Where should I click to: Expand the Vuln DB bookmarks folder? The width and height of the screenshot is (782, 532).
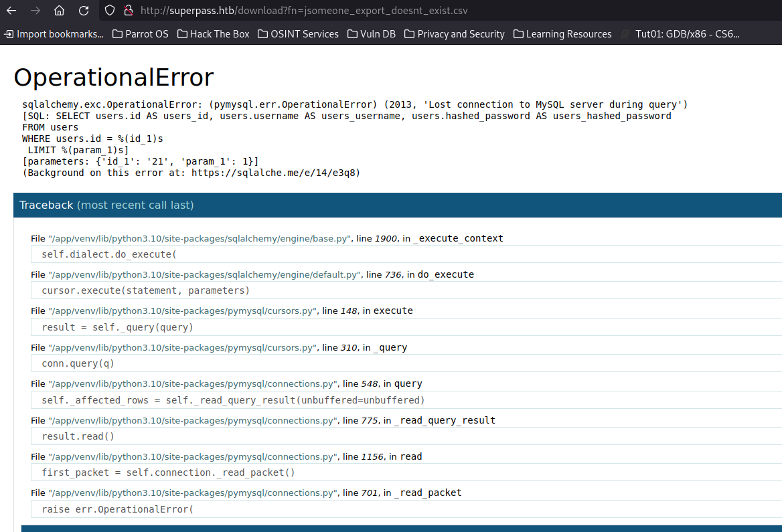(x=372, y=33)
